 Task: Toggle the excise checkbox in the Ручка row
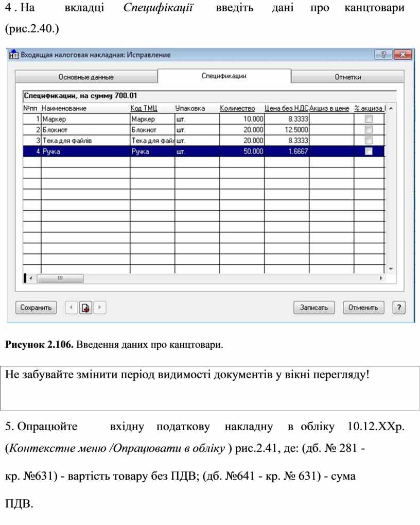tap(369, 151)
